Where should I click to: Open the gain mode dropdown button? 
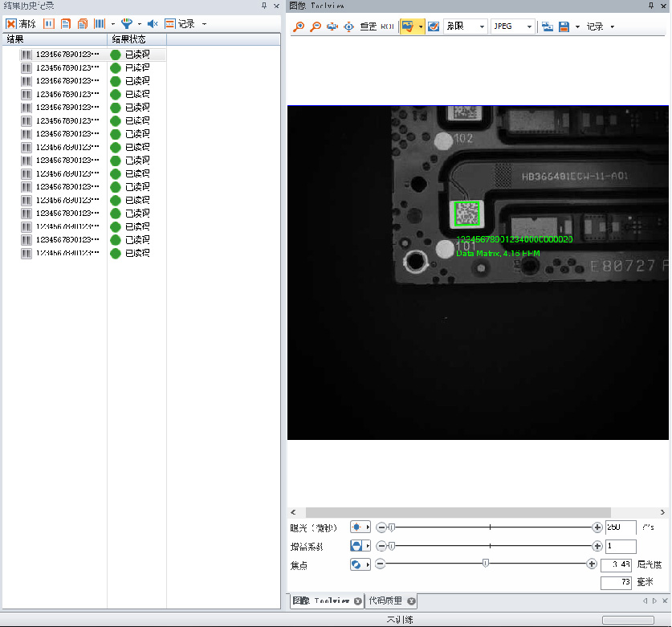(360, 546)
